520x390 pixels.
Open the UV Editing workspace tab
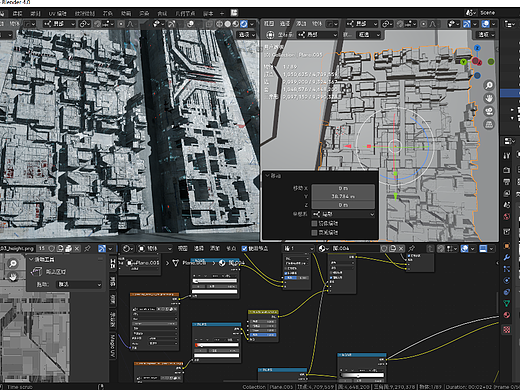pos(57,14)
